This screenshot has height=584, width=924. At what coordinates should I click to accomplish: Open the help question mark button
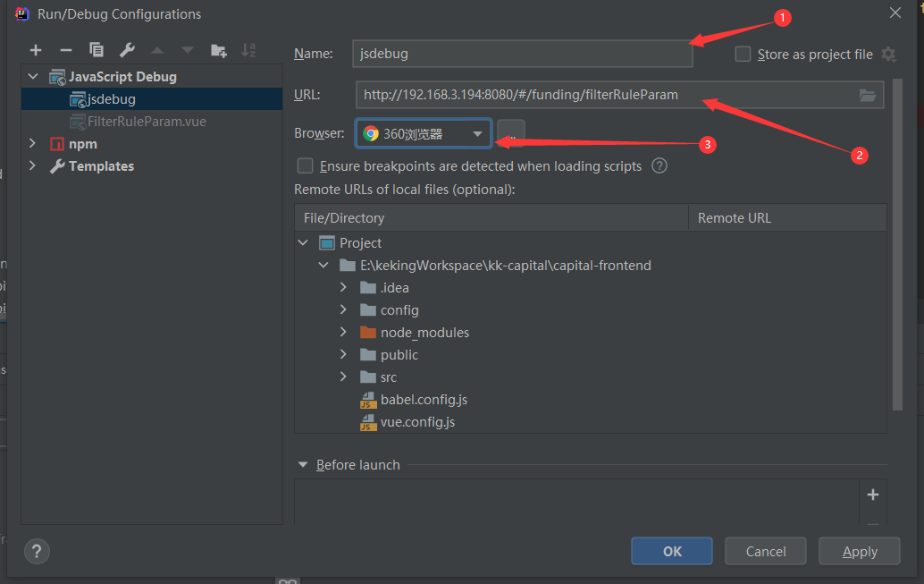coord(38,551)
